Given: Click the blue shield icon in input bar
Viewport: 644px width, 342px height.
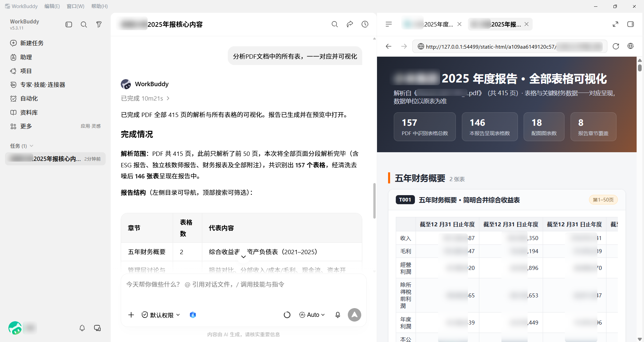Looking at the screenshot, I should 193,315.
